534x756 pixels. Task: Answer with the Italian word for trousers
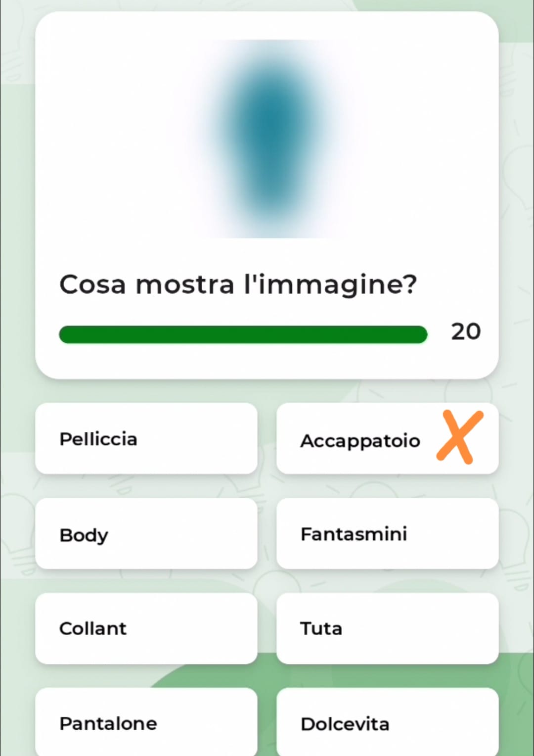coord(146,723)
